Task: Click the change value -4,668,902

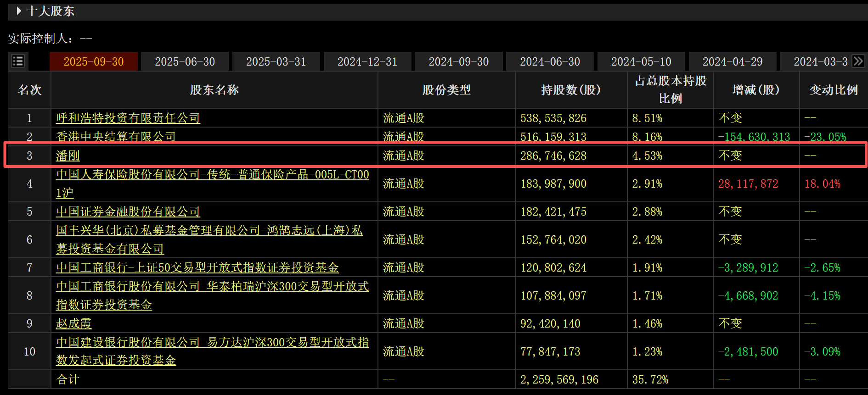Action: (748, 295)
